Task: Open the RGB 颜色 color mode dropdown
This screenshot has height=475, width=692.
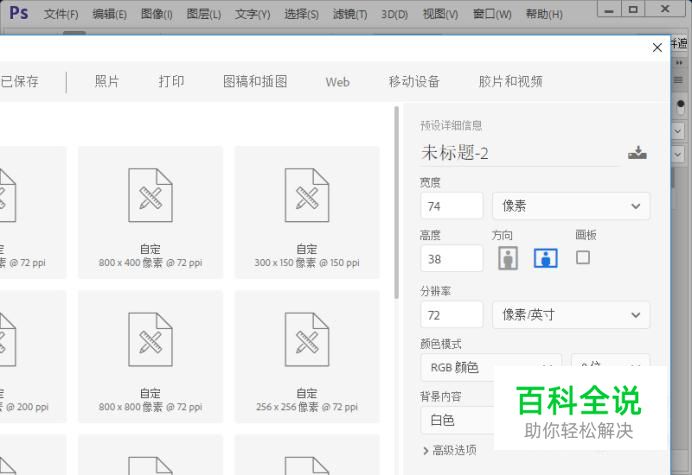Action: pos(491,367)
